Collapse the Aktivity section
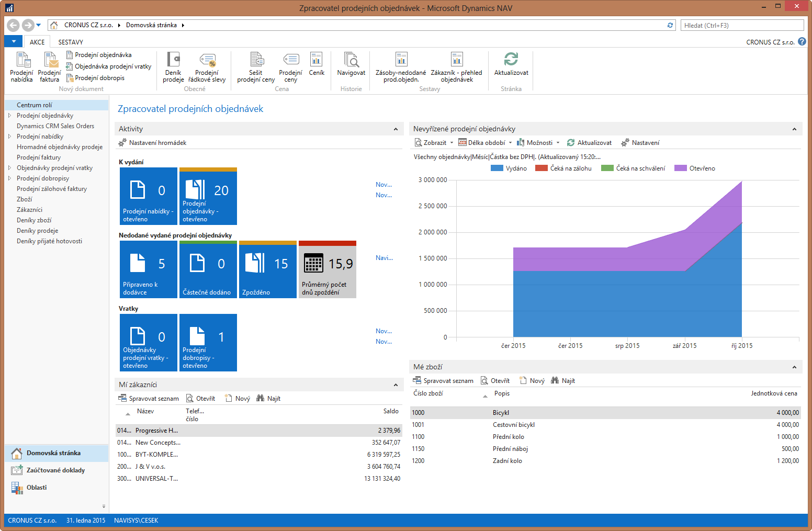The image size is (812, 531). point(396,129)
